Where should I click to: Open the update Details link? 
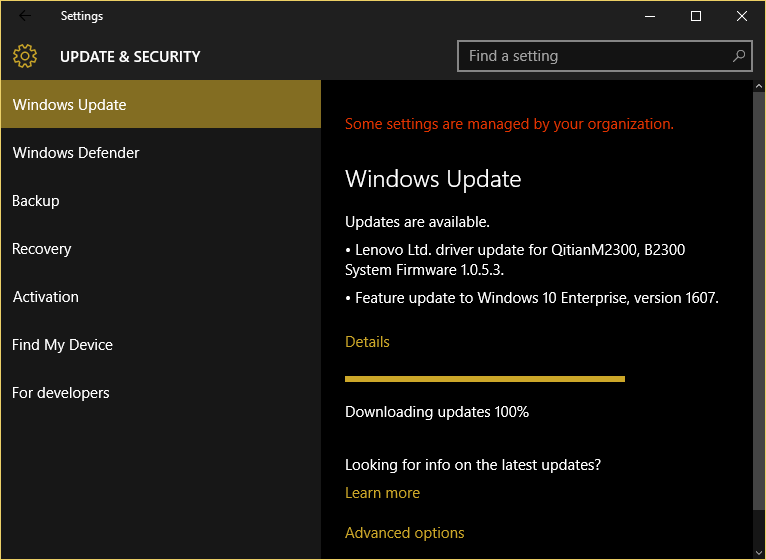coord(367,342)
